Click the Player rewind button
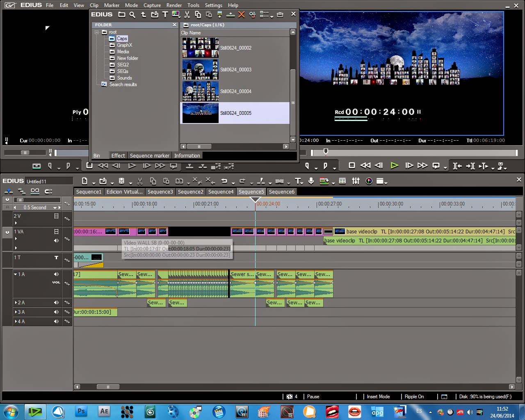The height and width of the screenshot is (420, 525). [103, 166]
